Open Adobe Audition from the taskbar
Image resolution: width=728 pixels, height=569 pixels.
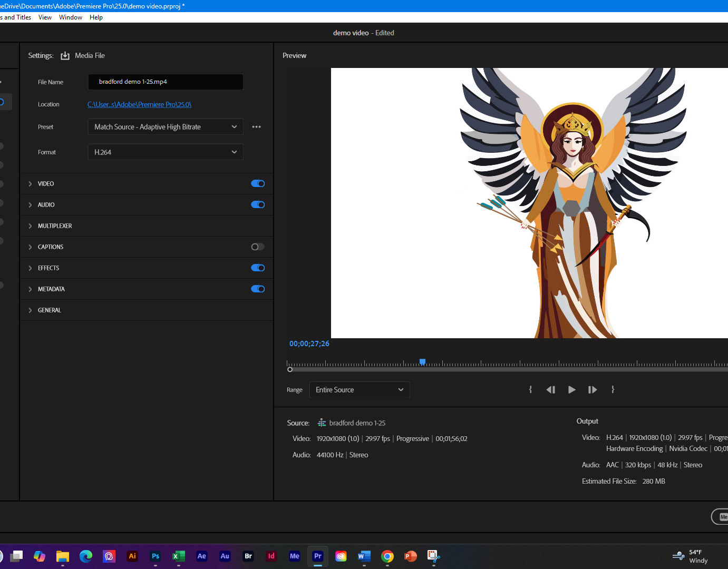[225, 556]
